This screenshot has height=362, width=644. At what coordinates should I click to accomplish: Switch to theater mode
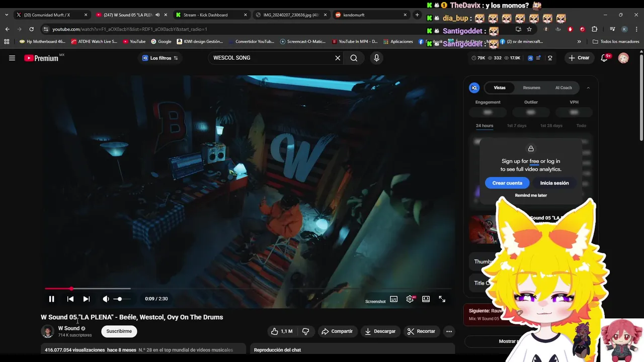(x=426, y=299)
